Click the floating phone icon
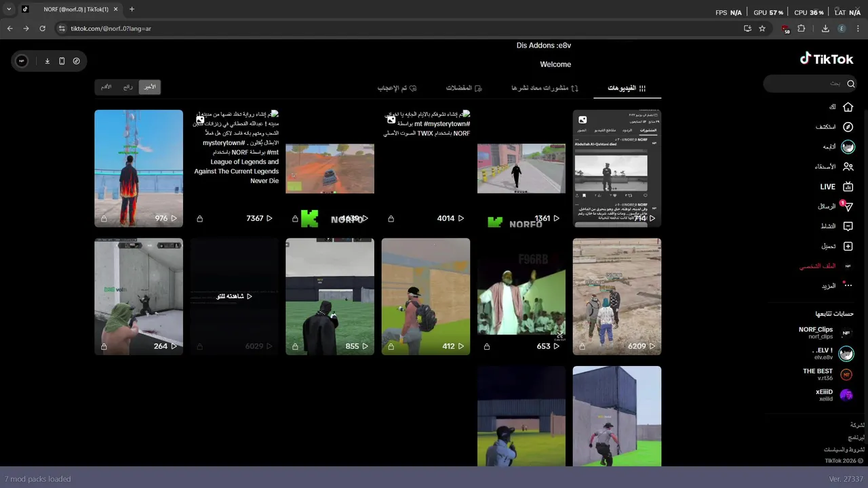Screen dimensions: 868x488 pyautogui.click(x=62, y=61)
